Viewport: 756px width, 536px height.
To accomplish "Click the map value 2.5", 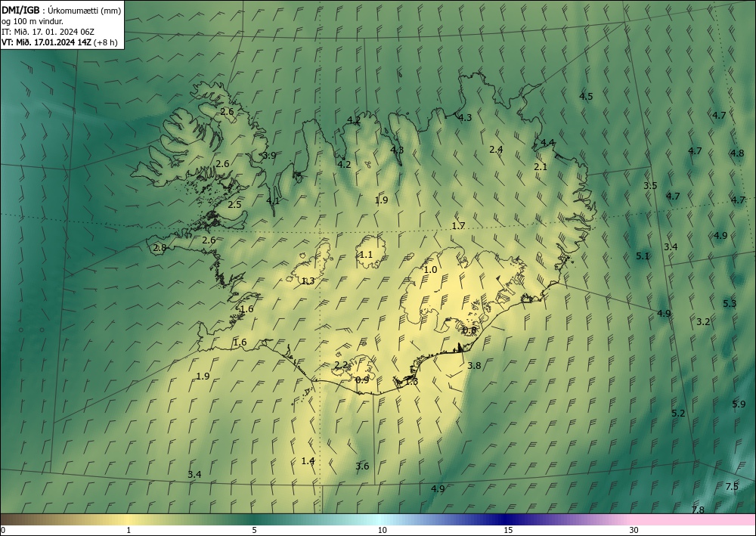I will pos(234,204).
